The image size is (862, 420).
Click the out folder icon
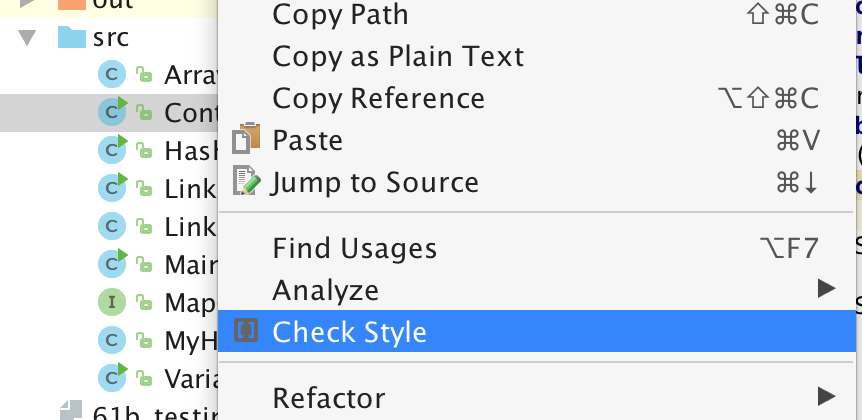pyautogui.click(x=72, y=3)
